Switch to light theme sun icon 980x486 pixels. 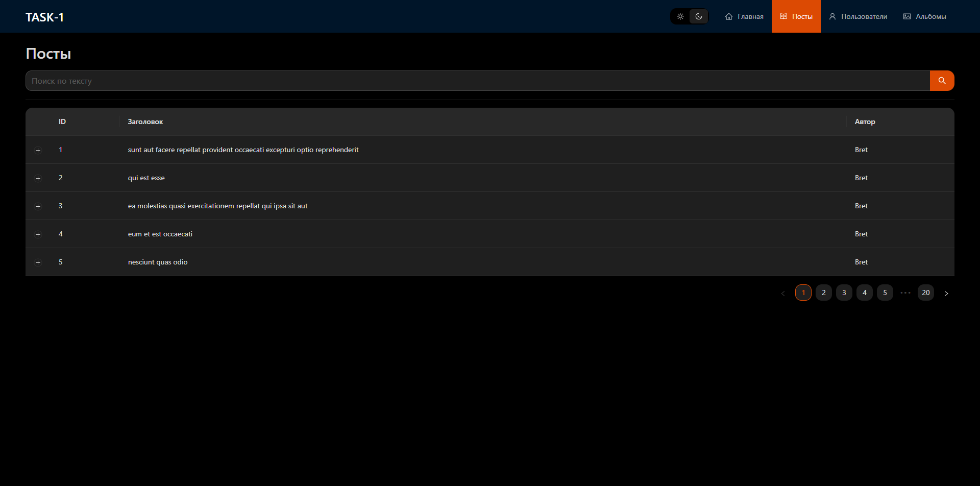point(680,16)
